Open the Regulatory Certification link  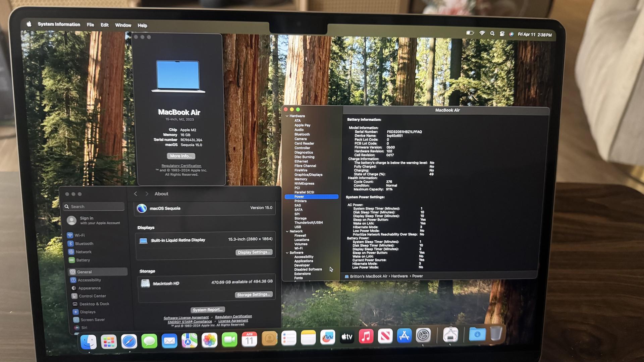(x=181, y=166)
